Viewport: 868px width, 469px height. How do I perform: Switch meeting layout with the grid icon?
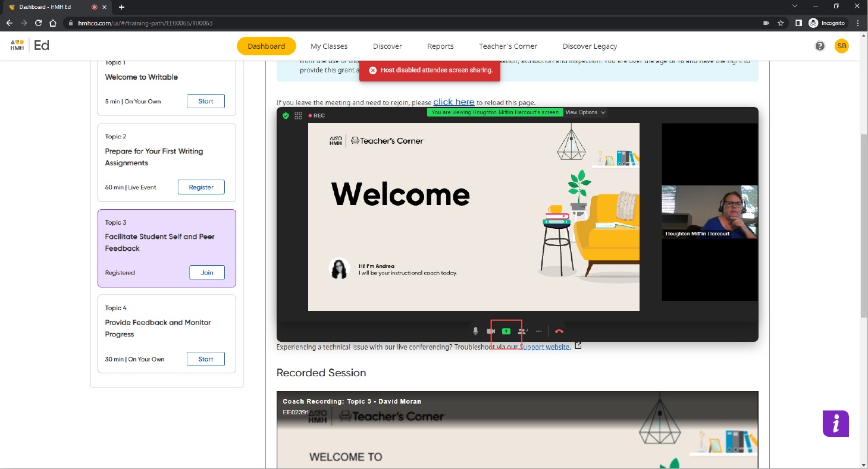(298, 115)
